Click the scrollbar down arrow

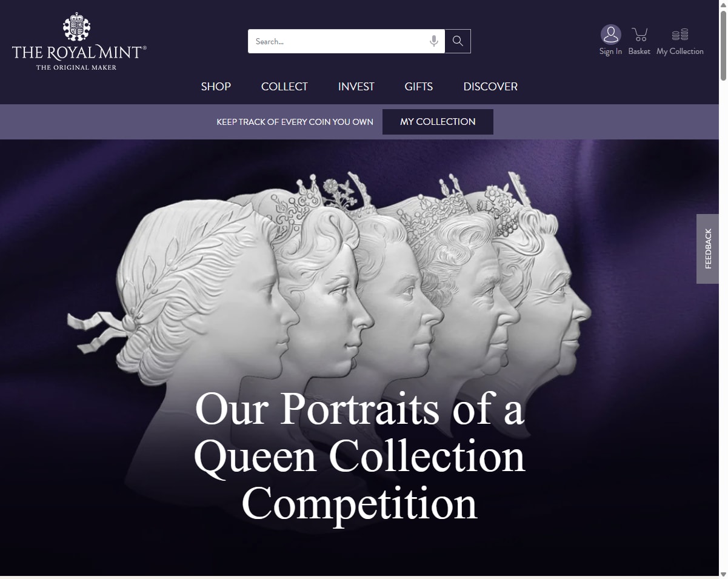(723, 574)
